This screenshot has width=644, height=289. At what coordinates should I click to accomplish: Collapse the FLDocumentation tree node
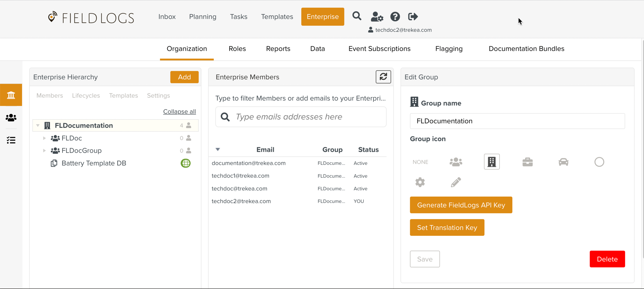pyautogui.click(x=38, y=125)
